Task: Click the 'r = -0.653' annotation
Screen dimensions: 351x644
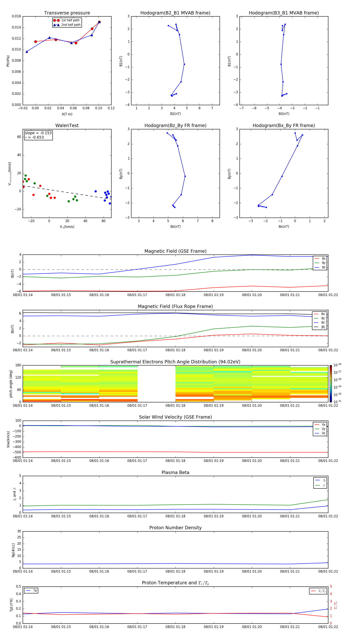Action: [35, 137]
